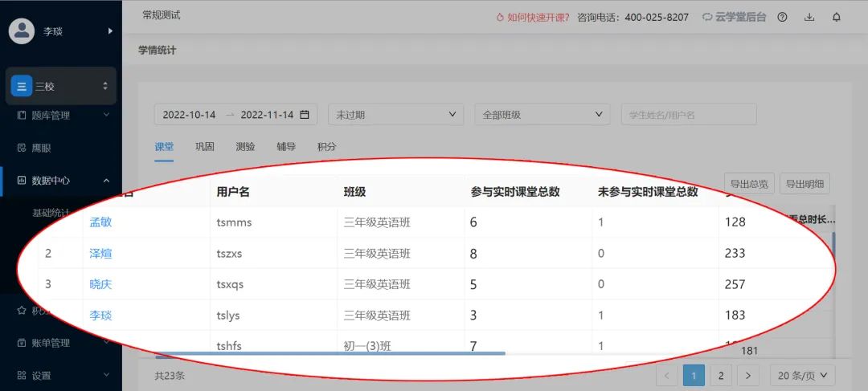Open student 孟敏's name link

point(100,222)
